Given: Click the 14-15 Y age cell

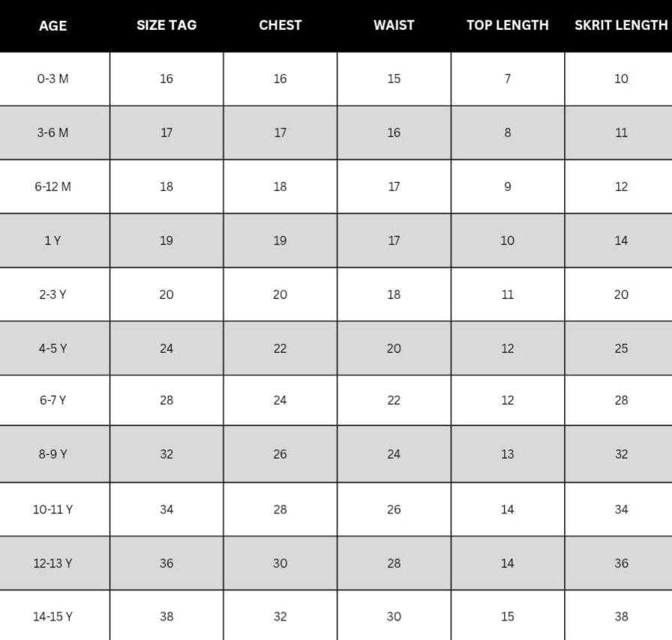Looking at the screenshot, I should 52,617.
